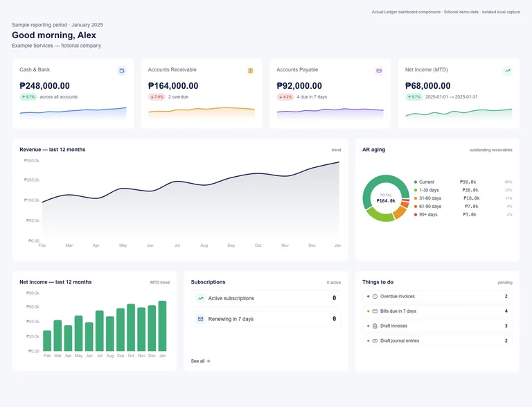Screen dimensions: 532x407
Task: Click the 7.9% down badge
Action: coord(157,97)
